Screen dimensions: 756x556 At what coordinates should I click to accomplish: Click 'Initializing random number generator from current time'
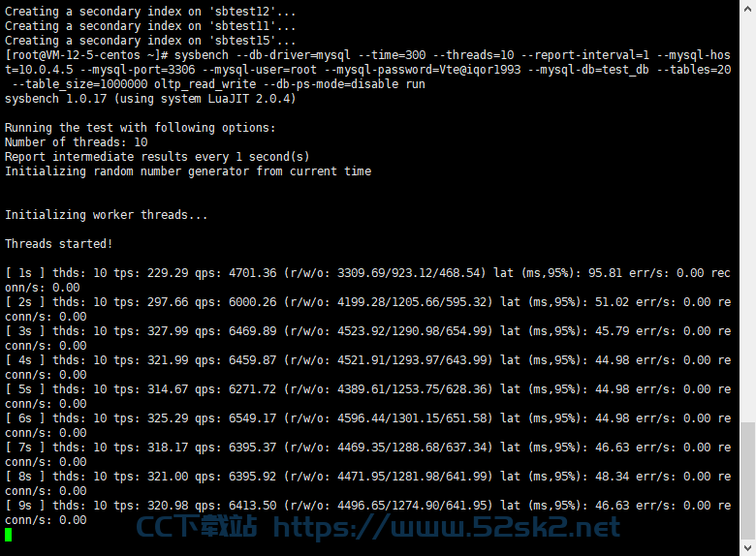click(x=188, y=171)
